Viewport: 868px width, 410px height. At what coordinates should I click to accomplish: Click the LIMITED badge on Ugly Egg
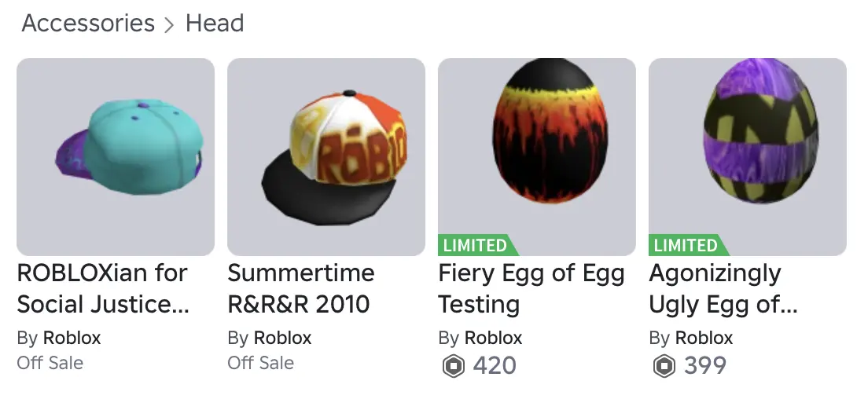coord(686,245)
